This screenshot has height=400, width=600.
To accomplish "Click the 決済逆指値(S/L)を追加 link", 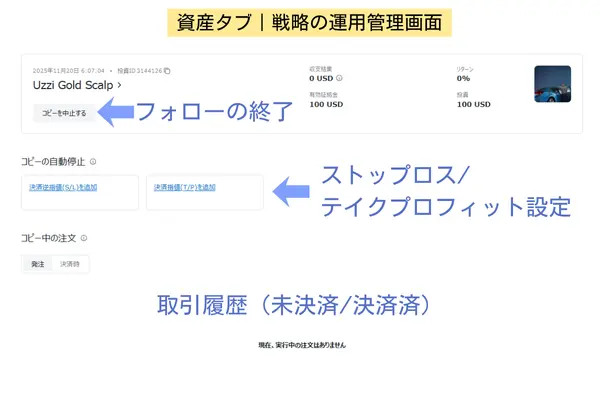I will tap(63, 187).
